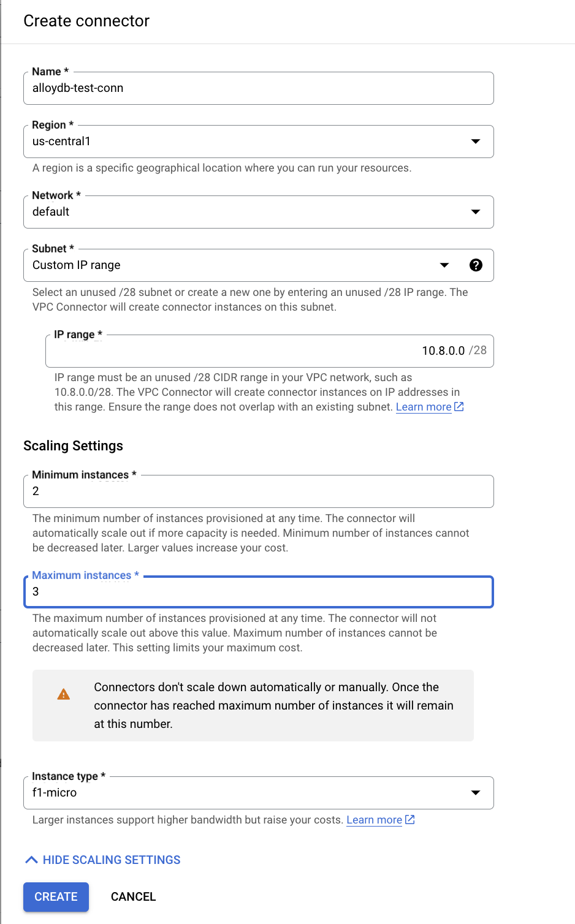Click the default network value
Viewport: 575px width, 924px height.
click(51, 212)
